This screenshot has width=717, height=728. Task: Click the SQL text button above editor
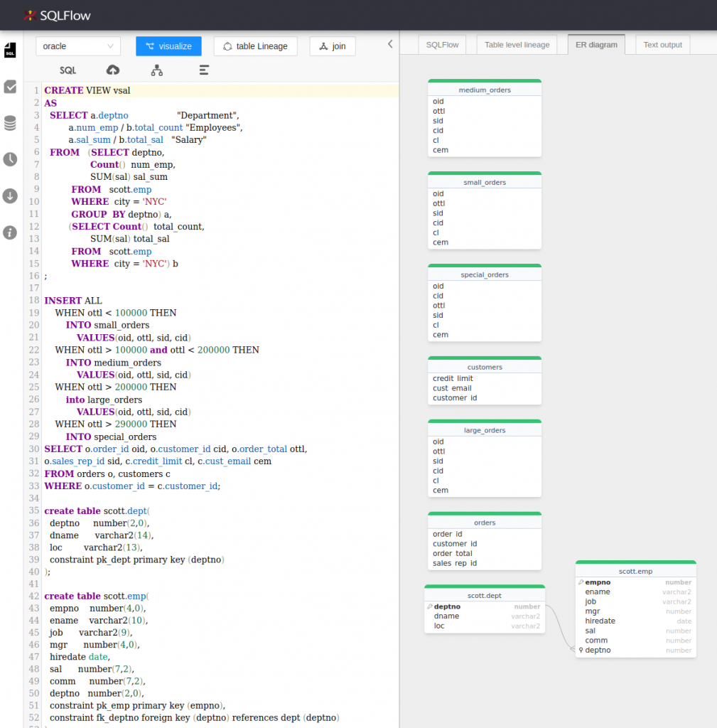click(68, 70)
